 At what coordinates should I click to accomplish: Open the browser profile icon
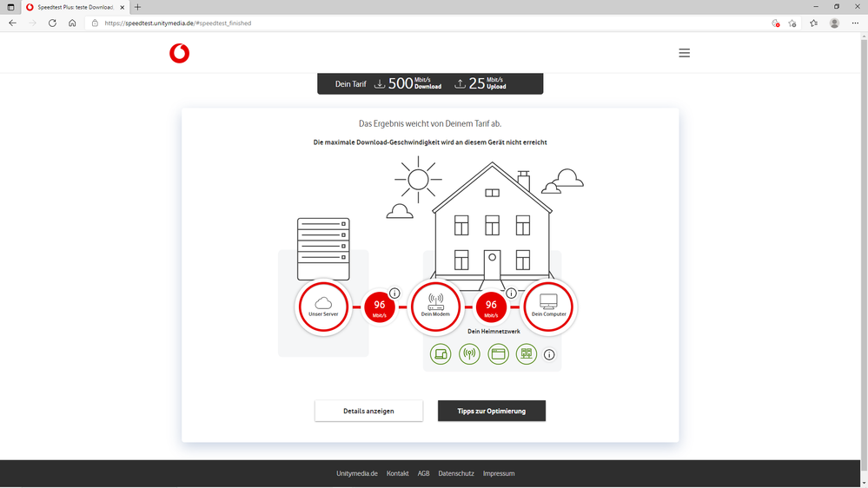click(x=834, y=23)
